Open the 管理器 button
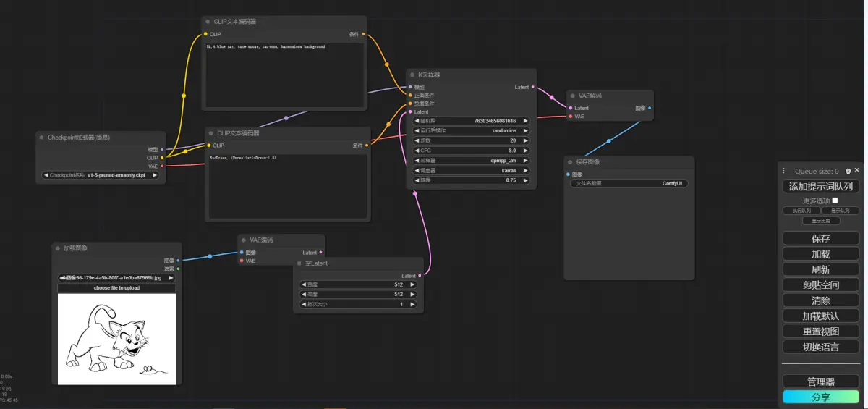This screenshot has height=409, width=868. (x=821, y=381)
